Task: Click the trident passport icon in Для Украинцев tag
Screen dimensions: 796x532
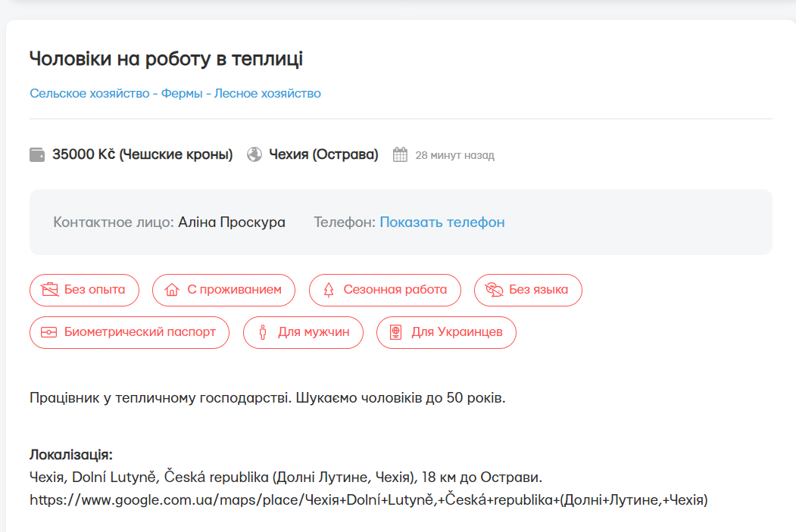Action: (395, 332)
